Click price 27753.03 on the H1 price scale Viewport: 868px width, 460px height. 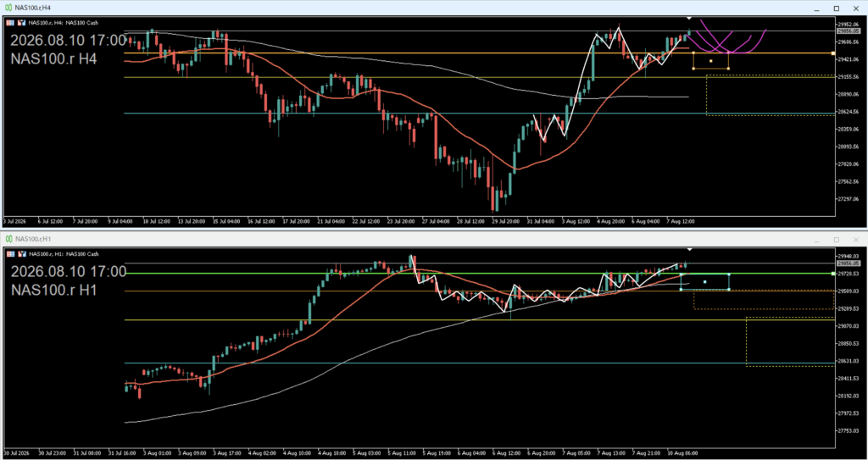pyautogui.click(x=849, y=430)
